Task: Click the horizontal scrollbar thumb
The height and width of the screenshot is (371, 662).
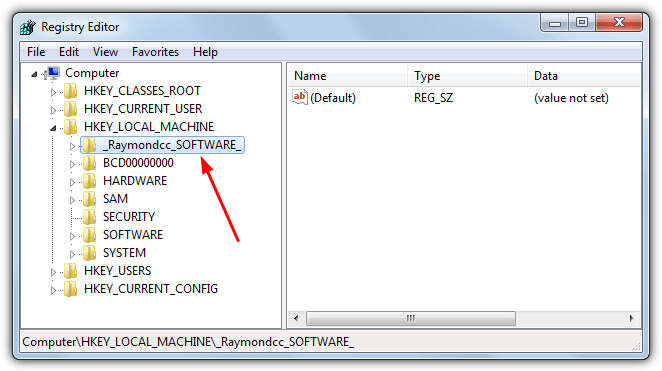Action: point(411,318)
